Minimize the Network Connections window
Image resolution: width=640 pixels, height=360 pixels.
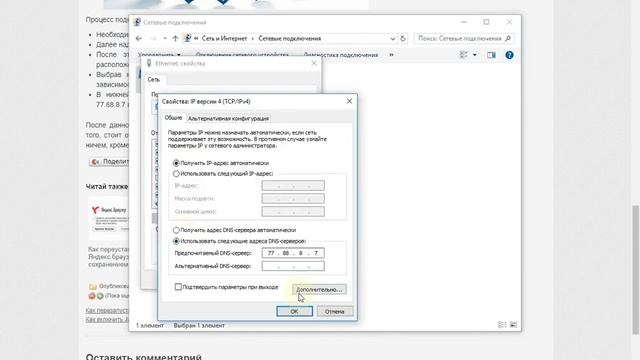[x=464, y=22]
